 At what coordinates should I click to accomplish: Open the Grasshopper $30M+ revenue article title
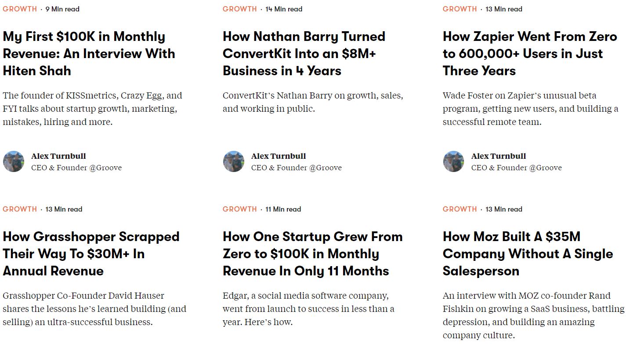pyautogui.click(x=91, y=254)
